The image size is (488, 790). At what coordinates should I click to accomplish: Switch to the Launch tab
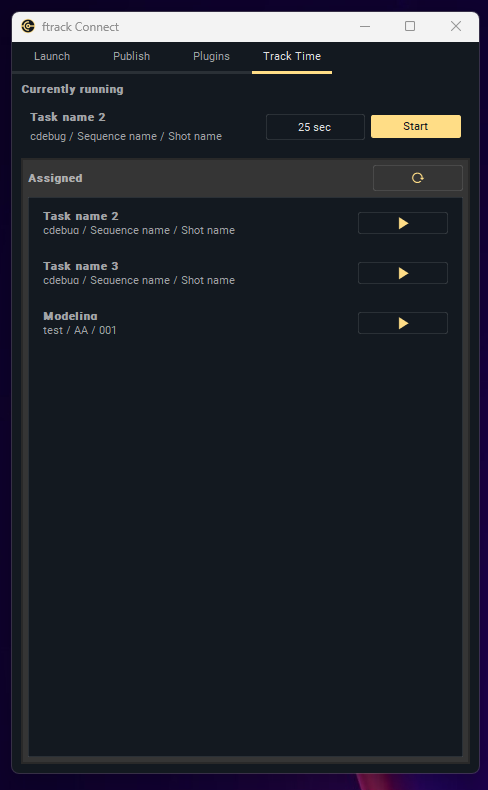(x=52, y=56)
